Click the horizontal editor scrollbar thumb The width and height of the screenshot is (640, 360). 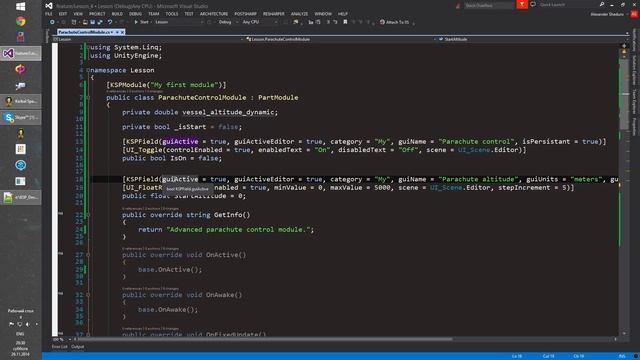264,339
